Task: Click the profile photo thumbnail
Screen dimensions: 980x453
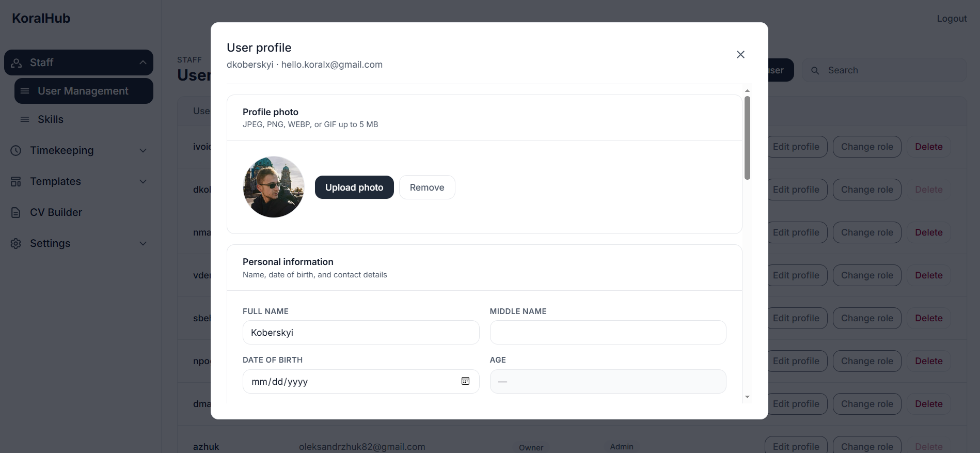Action: (x=274, y=187)
